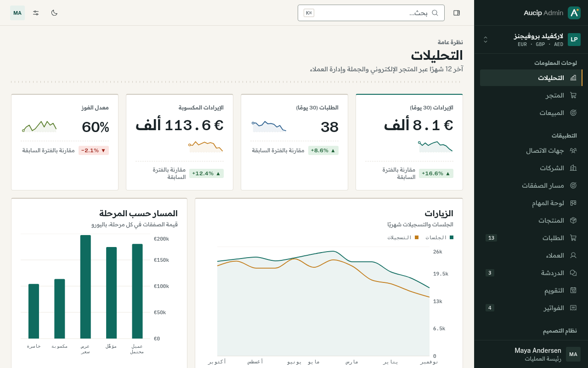Click the الجلسات legend swatch
The width and height of the screenshot is (588, 368).
pos(452,237)
